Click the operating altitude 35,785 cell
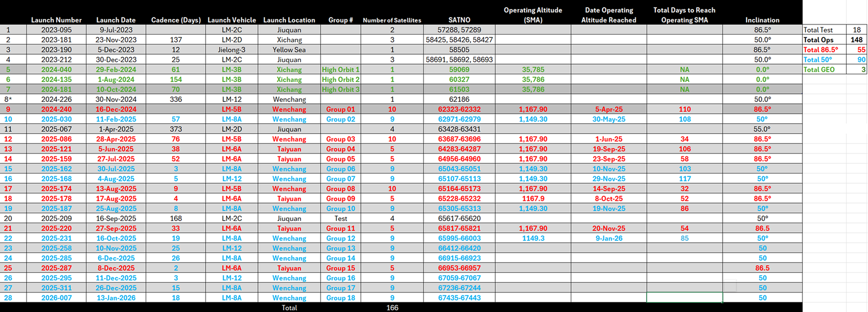Viewport: 868px width, 312px height. (x=533, y=69)
